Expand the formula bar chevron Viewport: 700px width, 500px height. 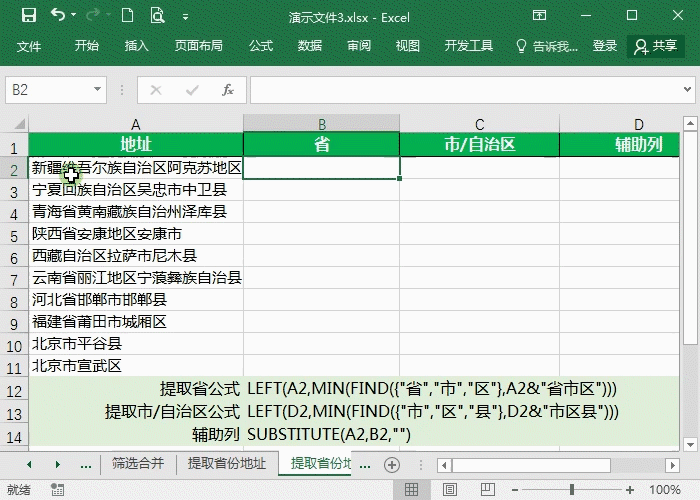[x=687, y=89]
